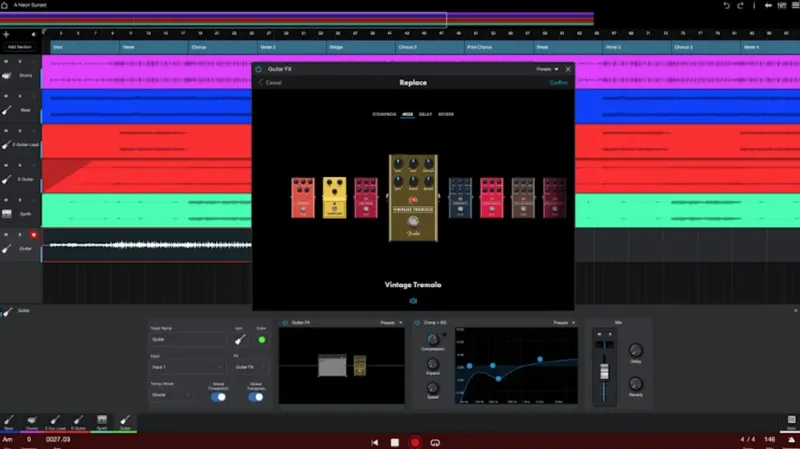Screen dimensions: 800x449
Task: Toggle Comp + EQ power button
Action: coord(417,322)
